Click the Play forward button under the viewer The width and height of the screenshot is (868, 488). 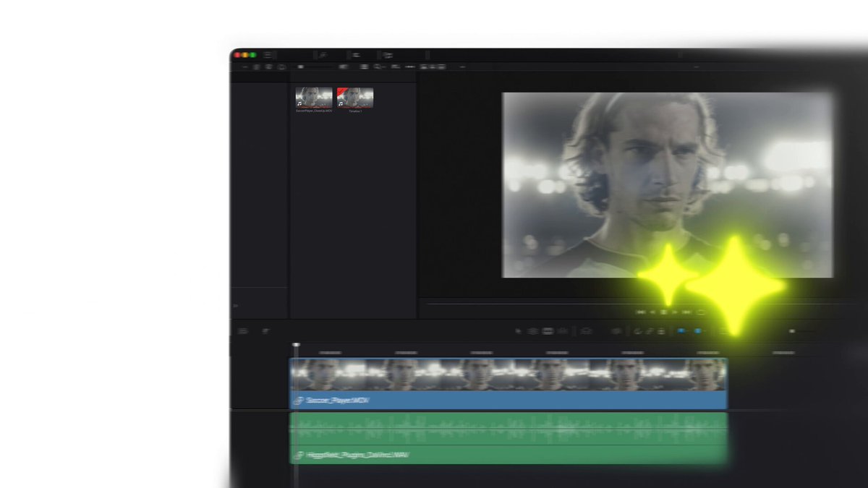click(x=675, y=312)
